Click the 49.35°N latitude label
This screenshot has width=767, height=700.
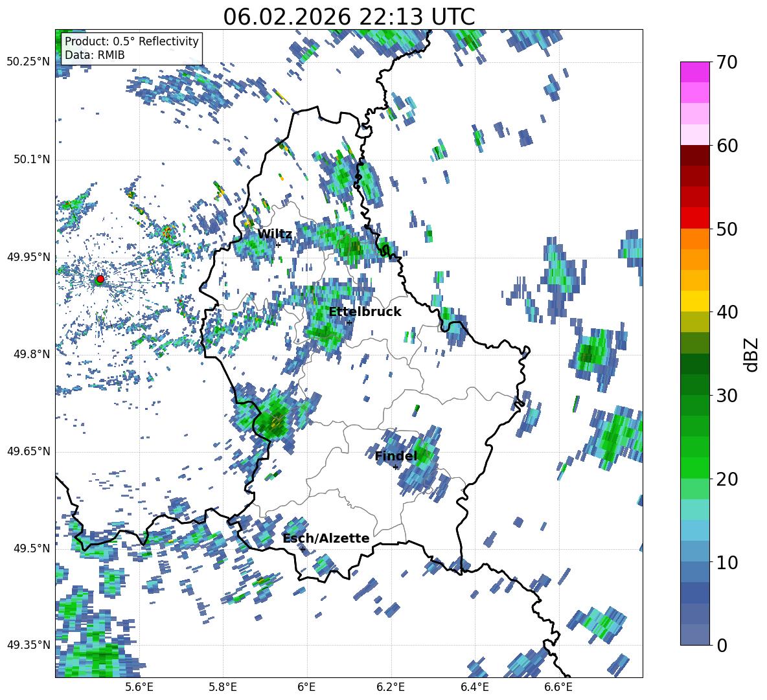(29, 645)
